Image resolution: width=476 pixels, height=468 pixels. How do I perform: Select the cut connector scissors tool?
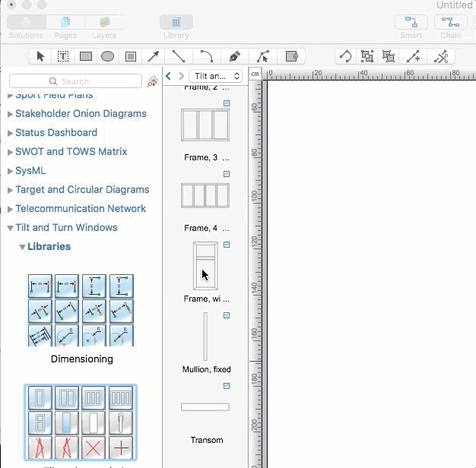pyautogui.click(x=441, y=56)
